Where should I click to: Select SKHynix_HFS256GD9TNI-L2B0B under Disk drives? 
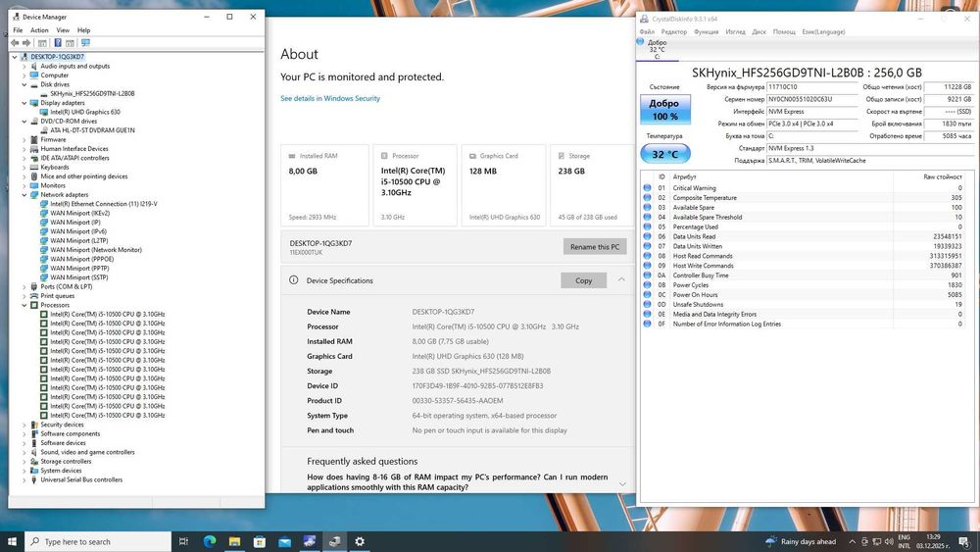tap(92, 94)
